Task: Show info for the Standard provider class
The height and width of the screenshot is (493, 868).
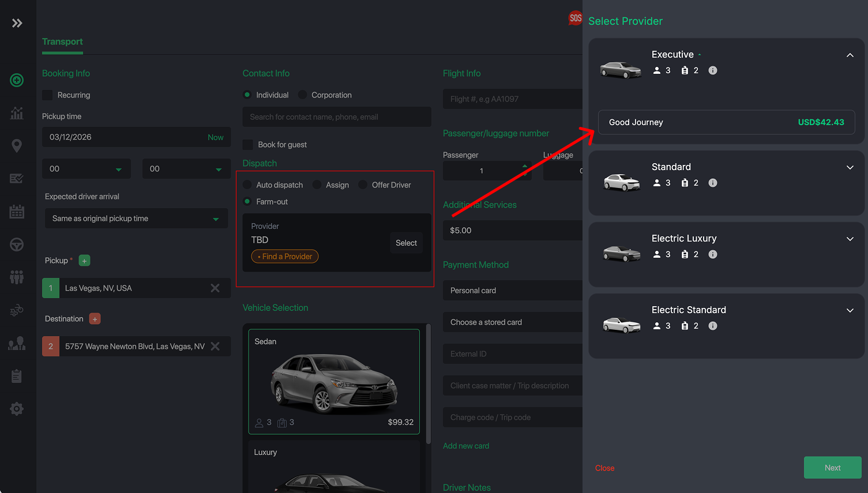Action: (713, 183)
